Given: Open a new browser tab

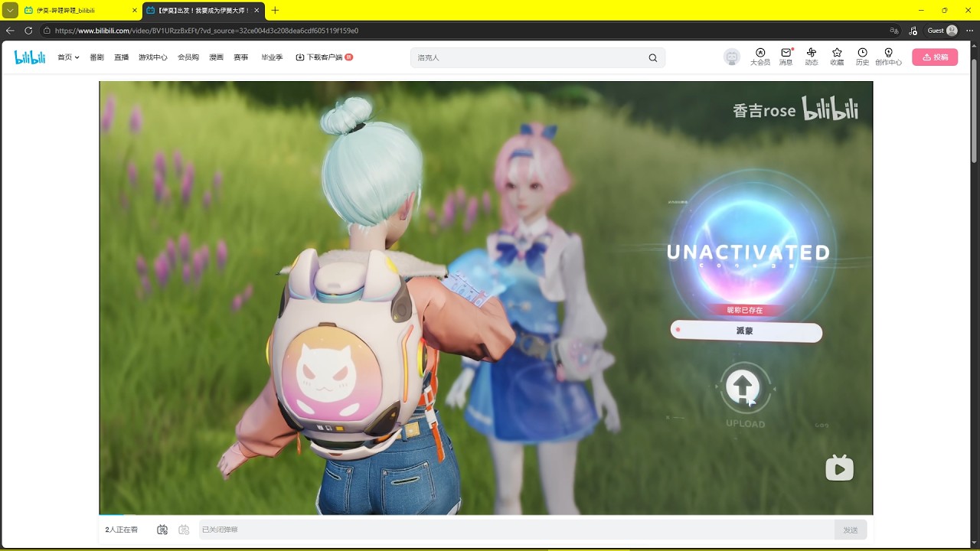Looking at the screenshot, I should 276,10.
